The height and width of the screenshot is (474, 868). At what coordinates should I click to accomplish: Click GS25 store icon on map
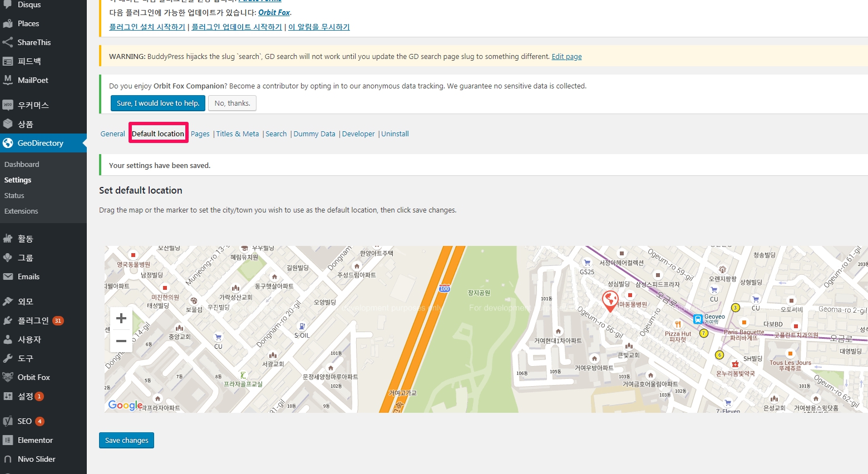pyautogui.click(x=587, y=263)
